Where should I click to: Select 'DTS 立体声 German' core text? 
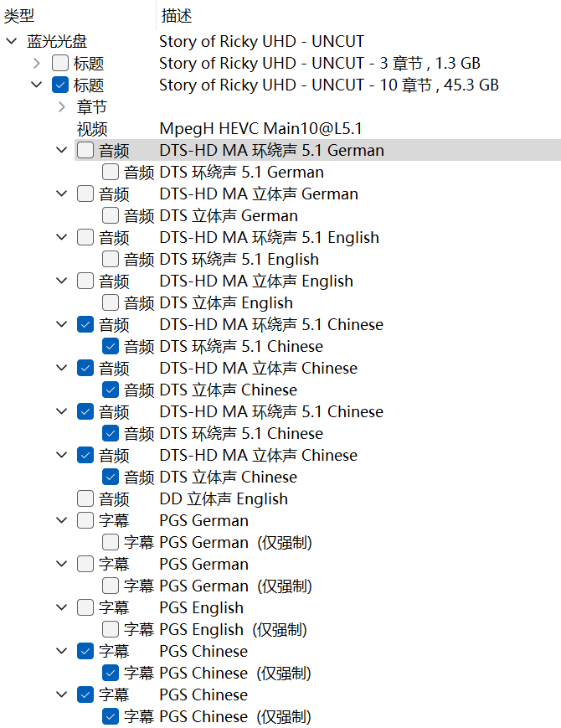click(229, 215)
